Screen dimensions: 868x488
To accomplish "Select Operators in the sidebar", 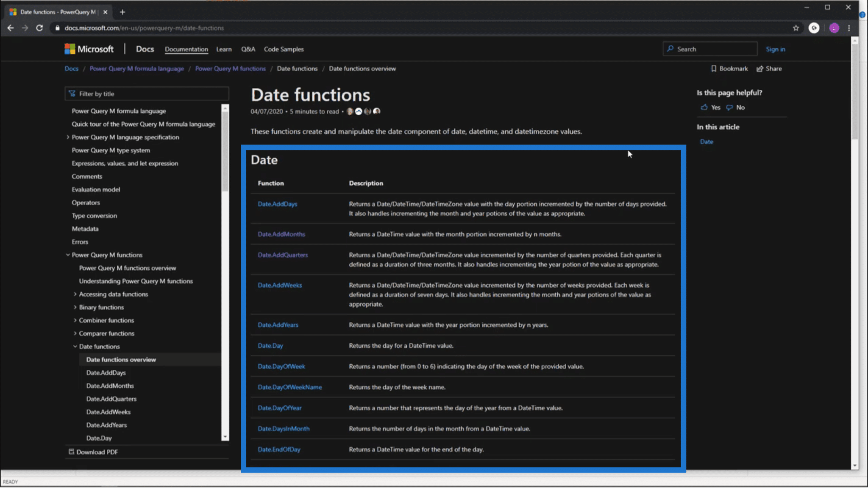I will click(86, 203).
